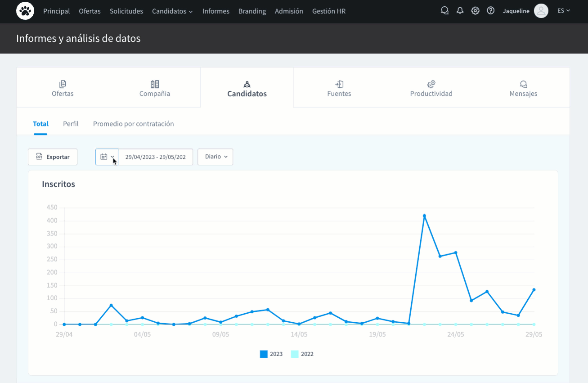Open the chat messages icon
This screenshot has width=588, height=383.
pos(444,10)
